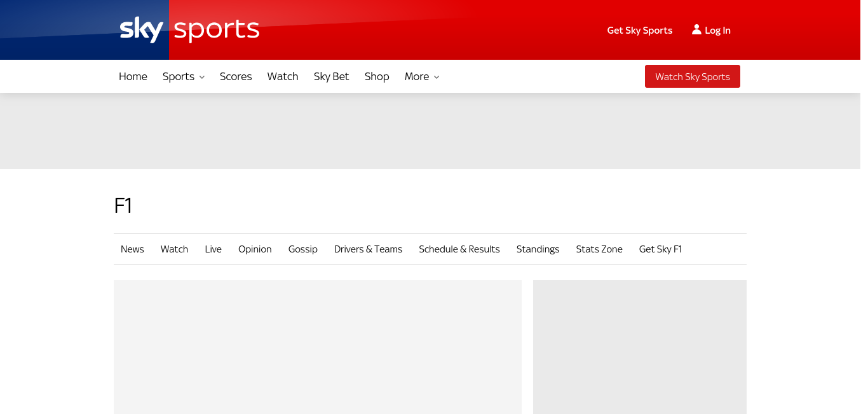Open Scores in the main navigation
The image size is (868, 414).
coord(236,76)
